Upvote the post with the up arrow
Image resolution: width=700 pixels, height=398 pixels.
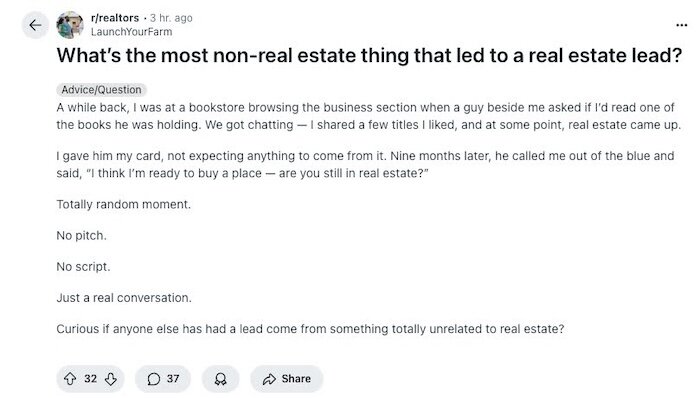pyautogui.click(x=70, y=379)
